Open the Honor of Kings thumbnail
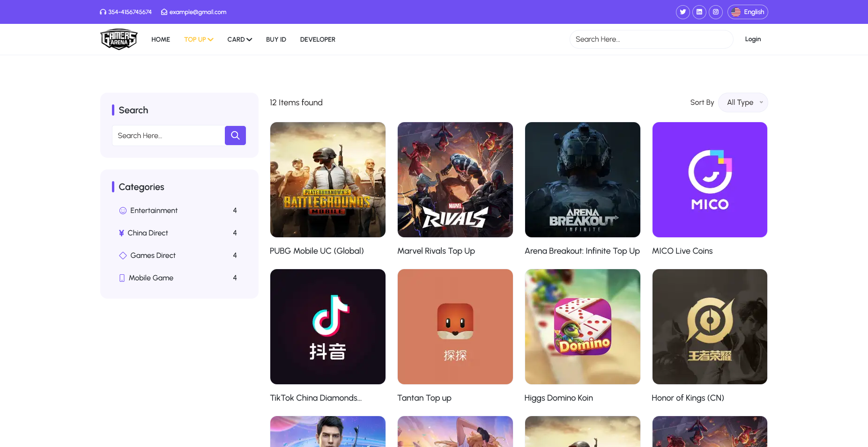The height and width of the screenshot is (447, 868). (710, 327)
